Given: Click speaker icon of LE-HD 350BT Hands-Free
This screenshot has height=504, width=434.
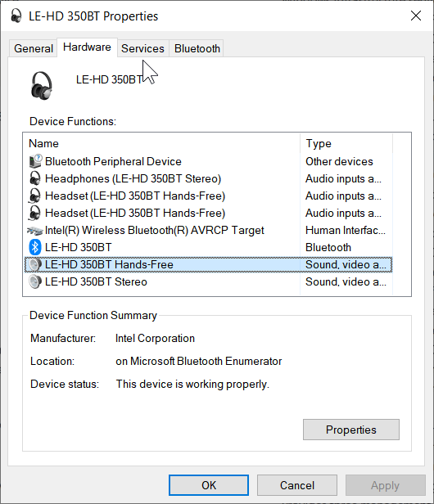Looking at the screenshot, I should pos(35,264).
